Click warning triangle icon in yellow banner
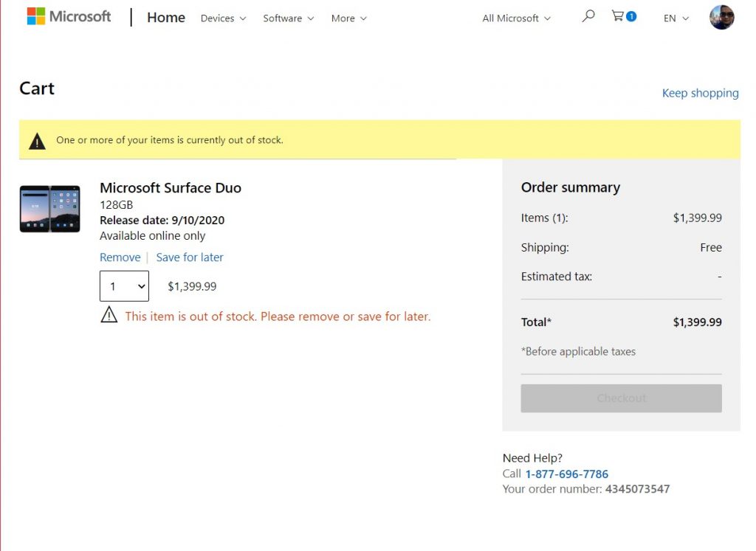This screenshot has height=551, width=756. (x=37, y=141)
